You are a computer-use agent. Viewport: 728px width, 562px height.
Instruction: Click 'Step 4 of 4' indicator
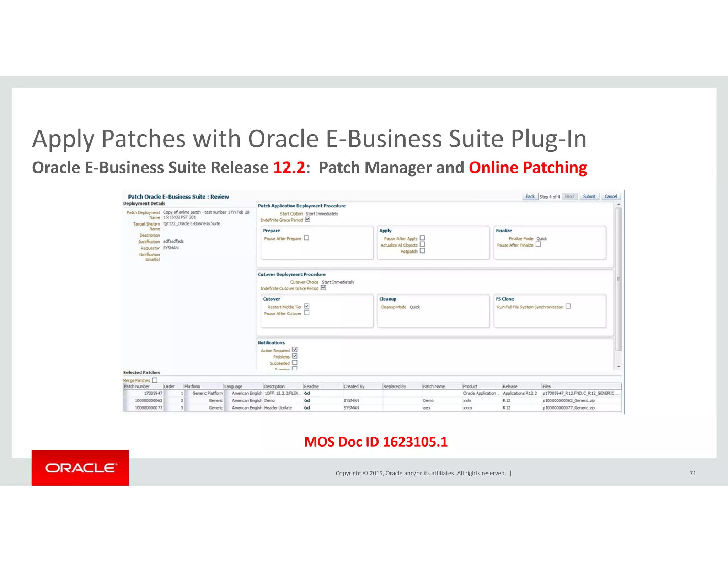[550, 196]
